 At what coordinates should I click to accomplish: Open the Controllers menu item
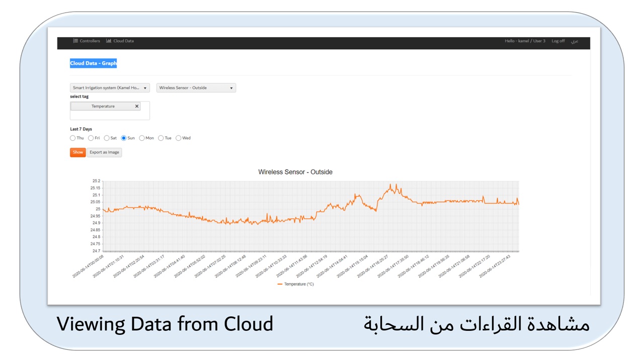pyautogui.click(x=90, y=41)
